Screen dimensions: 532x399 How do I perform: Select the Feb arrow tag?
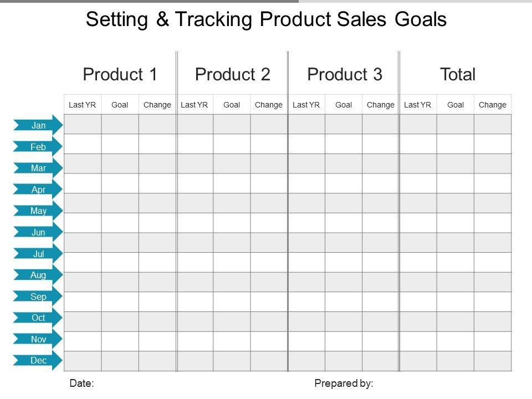38,147
